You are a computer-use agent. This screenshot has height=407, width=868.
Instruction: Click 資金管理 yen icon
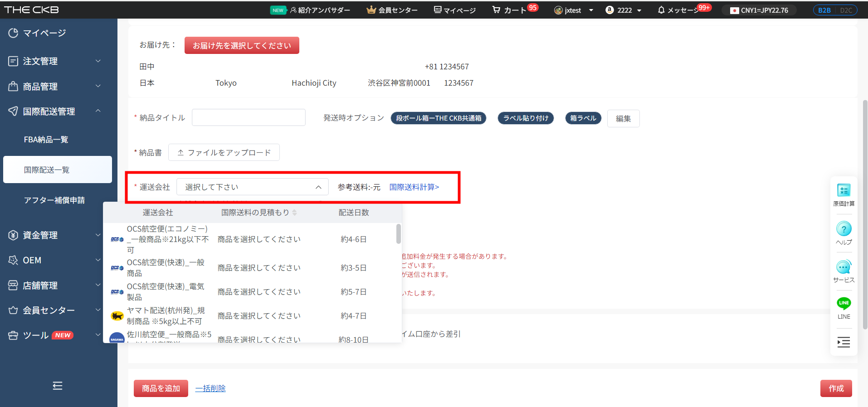click(13, 235)
